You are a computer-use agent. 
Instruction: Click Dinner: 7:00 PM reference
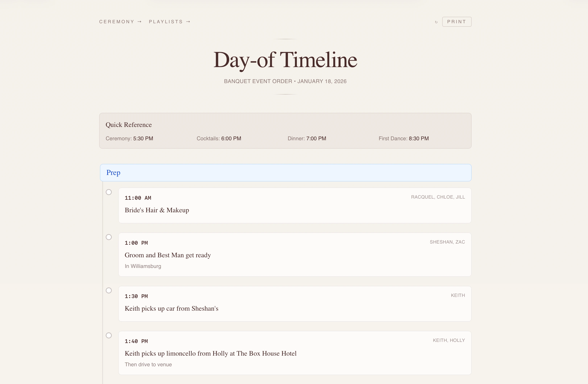click(x=307, y=138)
